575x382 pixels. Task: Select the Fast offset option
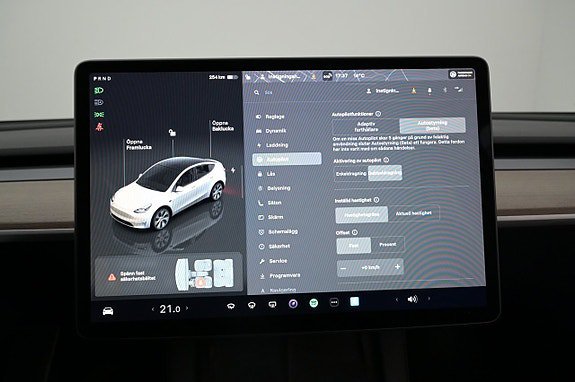tap(354, 246)
